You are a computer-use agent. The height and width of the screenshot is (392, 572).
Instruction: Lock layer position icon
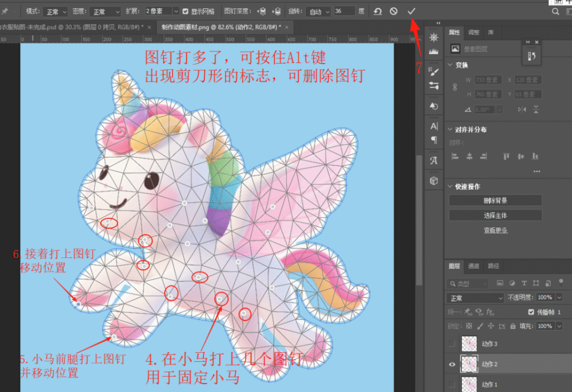point(491,326)
